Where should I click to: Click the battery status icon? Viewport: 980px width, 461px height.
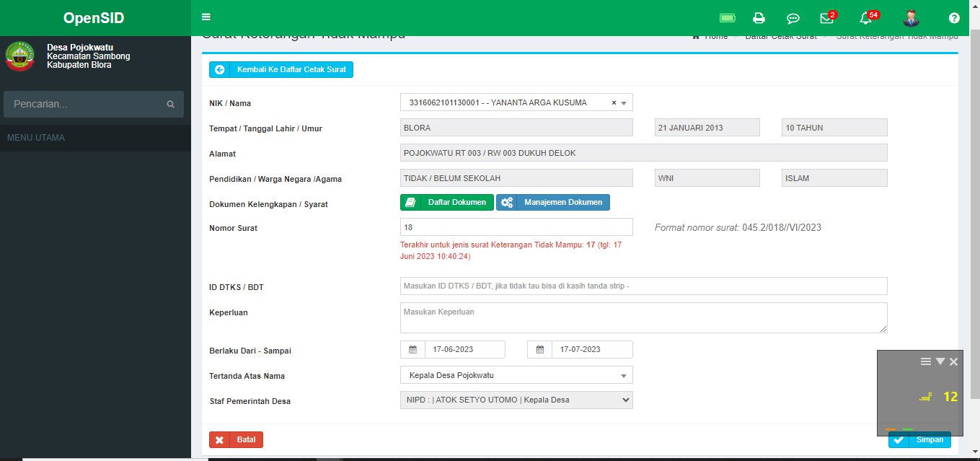click(x=727, y=17)
